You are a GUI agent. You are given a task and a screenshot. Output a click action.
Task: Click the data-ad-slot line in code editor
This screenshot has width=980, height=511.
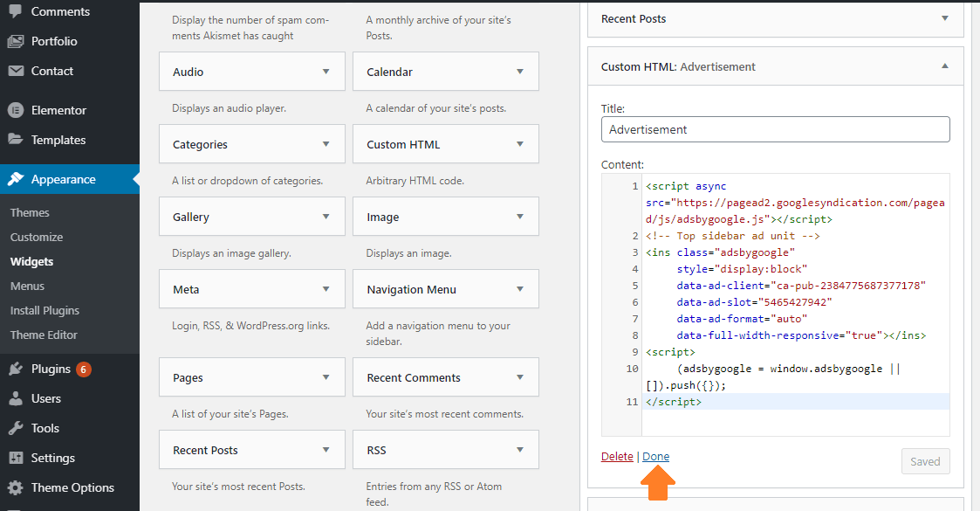754,302
